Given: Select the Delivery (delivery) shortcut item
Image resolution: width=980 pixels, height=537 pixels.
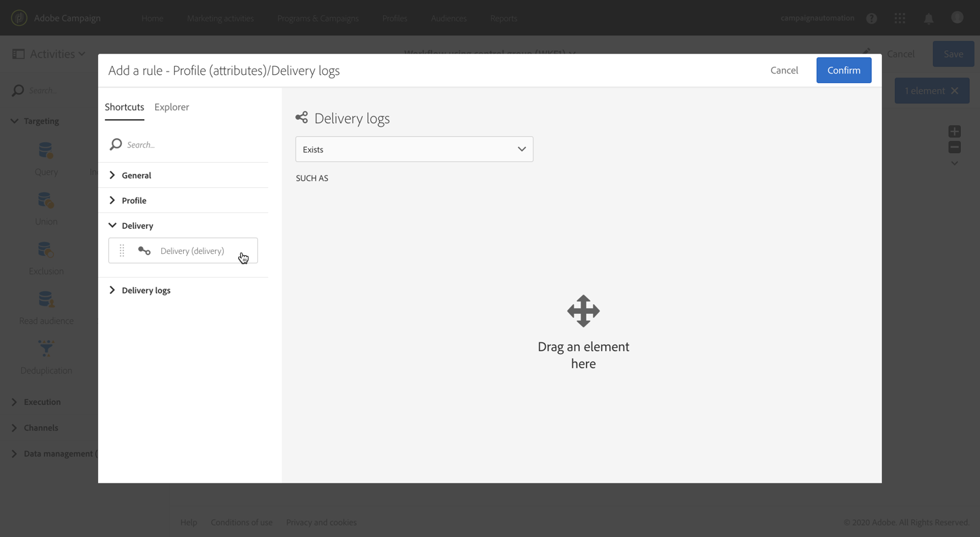Looking at the screenshot, I should [183, 250].
